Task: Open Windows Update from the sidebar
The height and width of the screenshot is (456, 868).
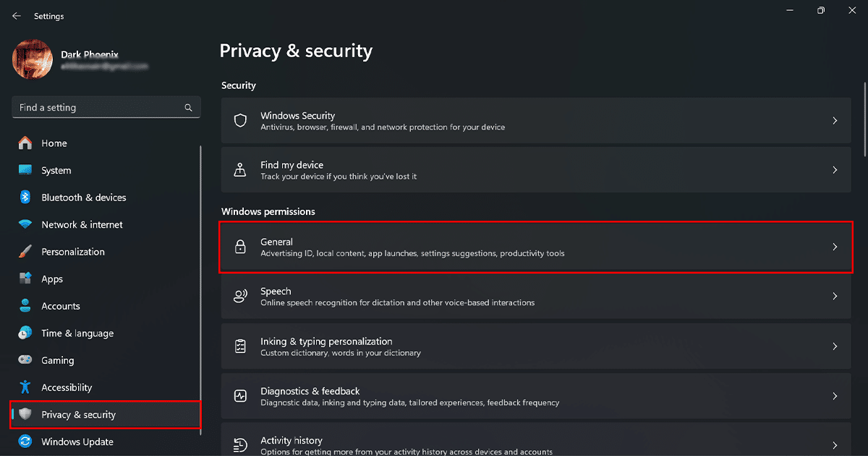Action: (77, 442)
